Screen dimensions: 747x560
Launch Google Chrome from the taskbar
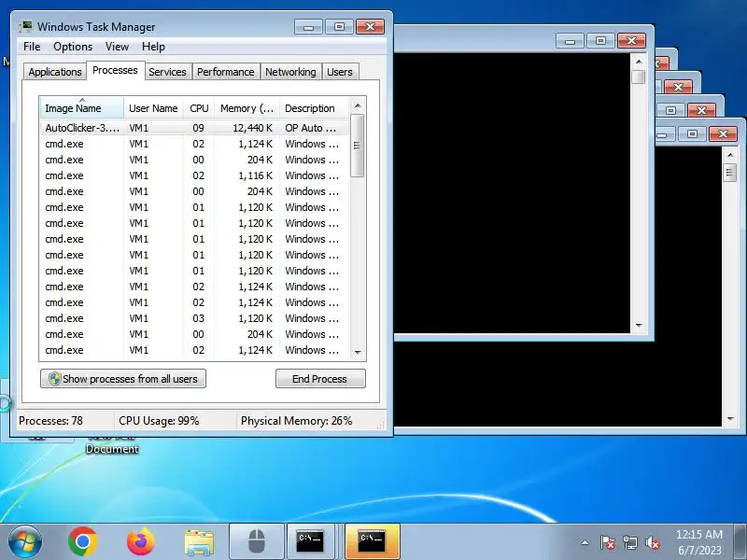tap(83, 541)
